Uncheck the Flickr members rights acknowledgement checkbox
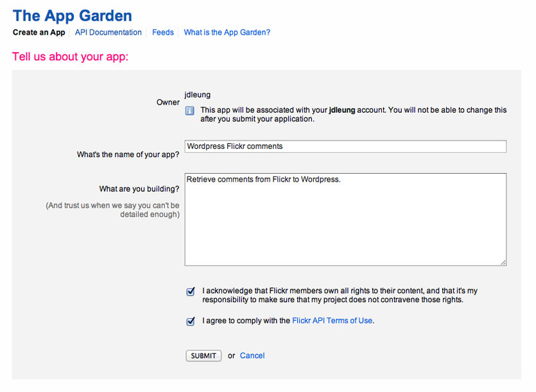The width and height of the screenshot is (536, 392). pyautogui.click(x=191, y=291)
